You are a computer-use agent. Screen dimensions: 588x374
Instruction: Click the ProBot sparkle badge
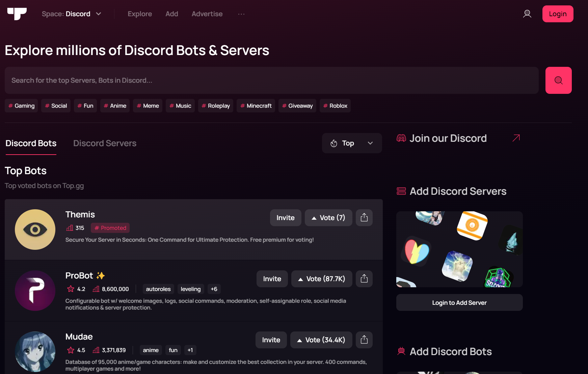pos(101,275)
